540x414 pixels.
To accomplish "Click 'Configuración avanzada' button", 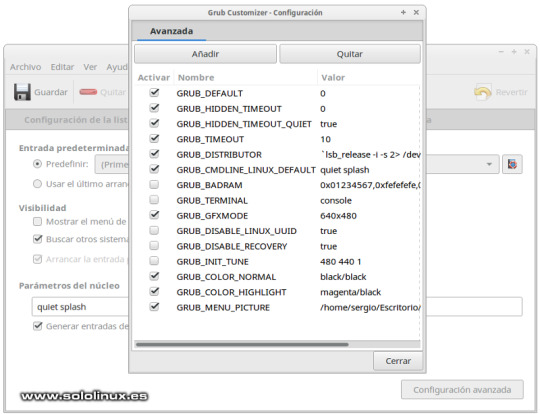I will click(x=462, y=390).
